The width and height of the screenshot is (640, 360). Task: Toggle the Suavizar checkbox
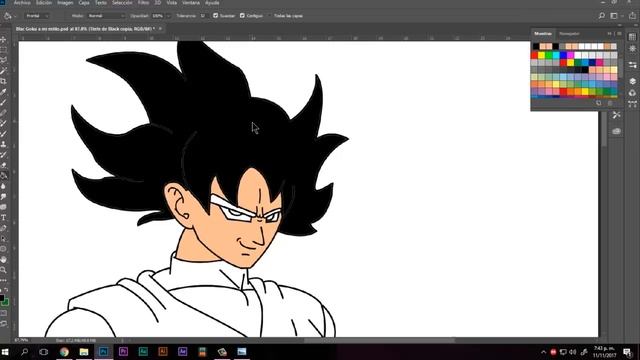pos(216,16)
